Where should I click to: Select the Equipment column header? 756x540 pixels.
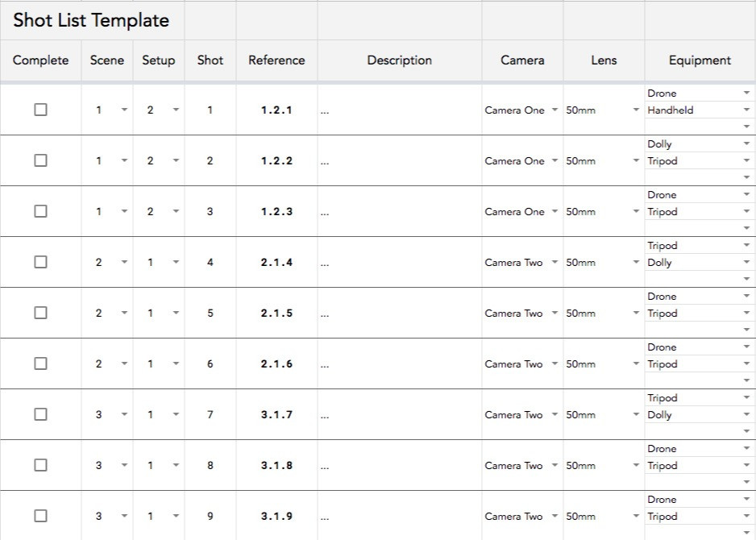tap(700, 60)
